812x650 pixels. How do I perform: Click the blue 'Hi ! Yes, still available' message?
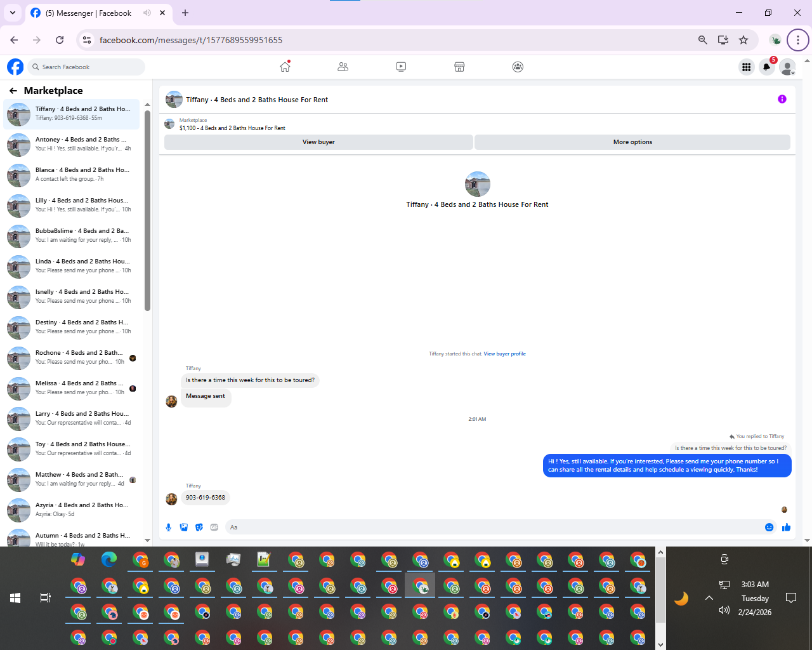(x=667, y=465)
